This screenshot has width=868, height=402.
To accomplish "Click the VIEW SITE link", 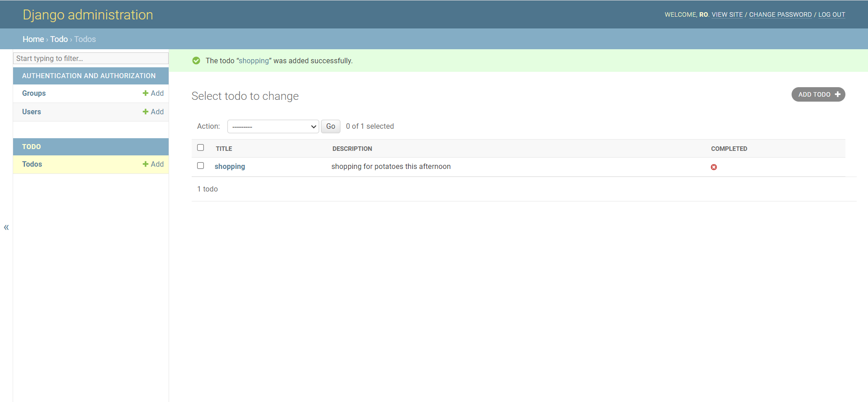I will tap(727, 14).
